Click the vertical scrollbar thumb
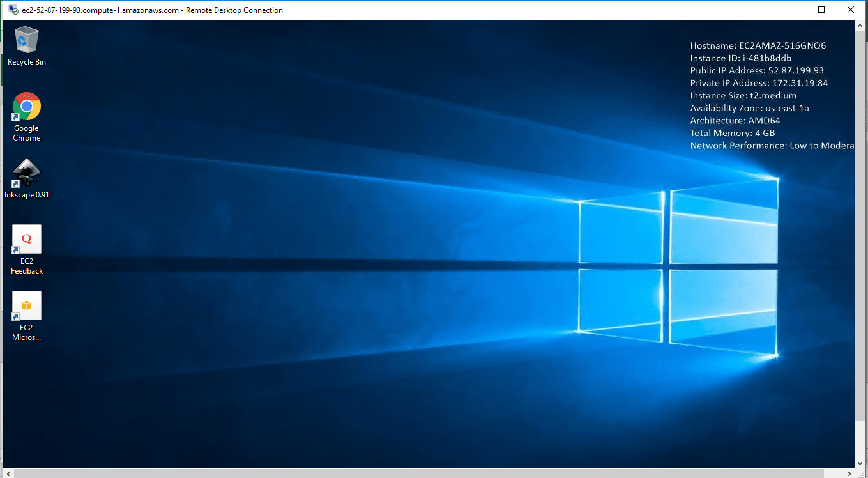Image resolution: width=868 pixels, height=478 pixels. coord(860,224)
